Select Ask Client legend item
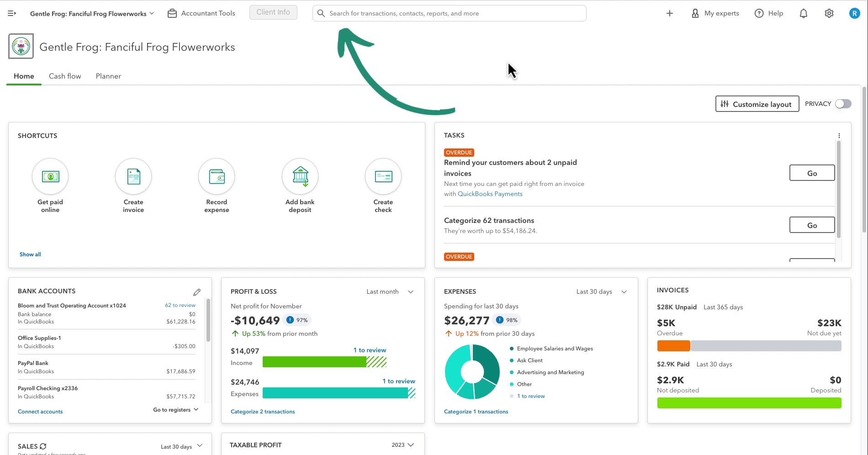 point(526,360)
